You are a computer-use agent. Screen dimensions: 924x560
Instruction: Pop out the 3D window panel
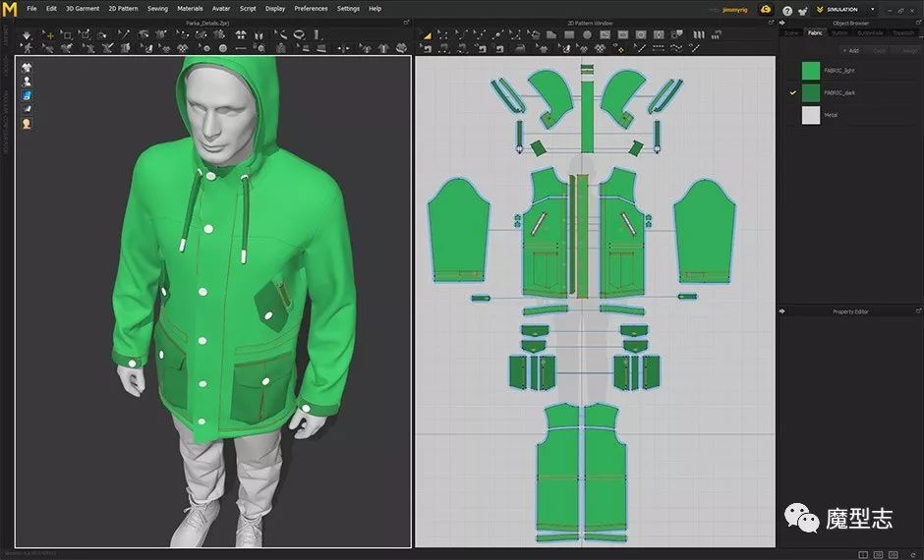pos(407,23)
